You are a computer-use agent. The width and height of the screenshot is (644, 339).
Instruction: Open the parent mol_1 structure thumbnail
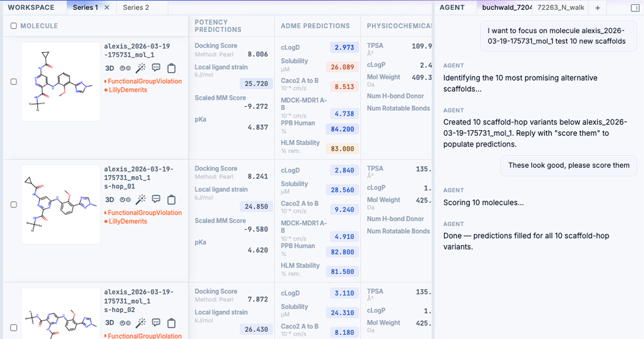[61, 82]
